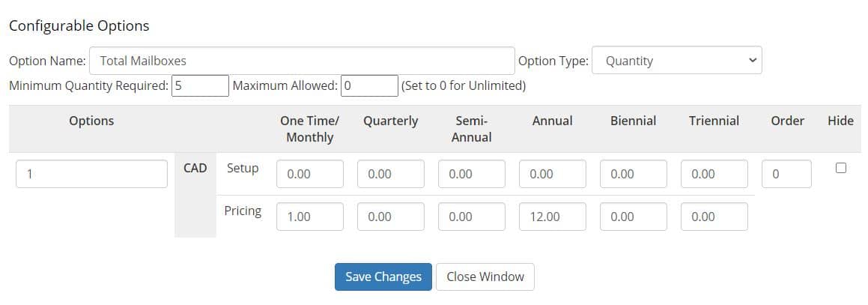Click the Quarterly Setup price field
The image size is (868, 305).
click(x=391, y=174)
